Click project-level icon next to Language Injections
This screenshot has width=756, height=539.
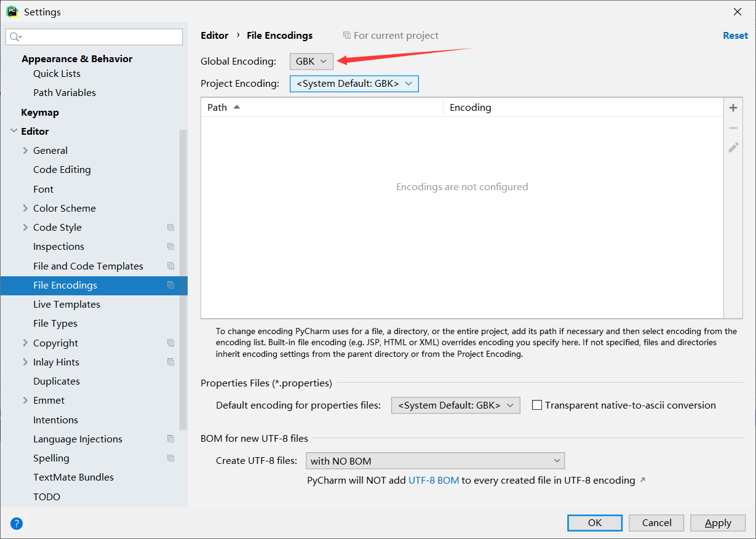tap(171, 439)
